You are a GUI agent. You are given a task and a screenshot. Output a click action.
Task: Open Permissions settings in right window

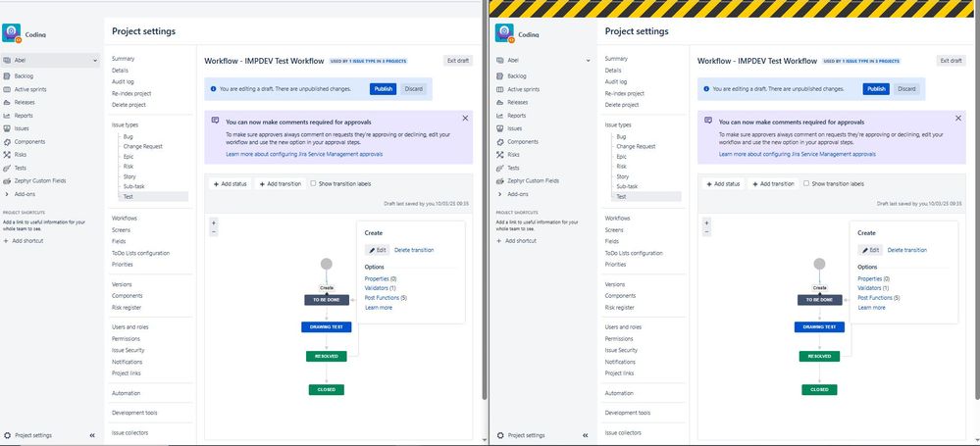click(619, 338)
